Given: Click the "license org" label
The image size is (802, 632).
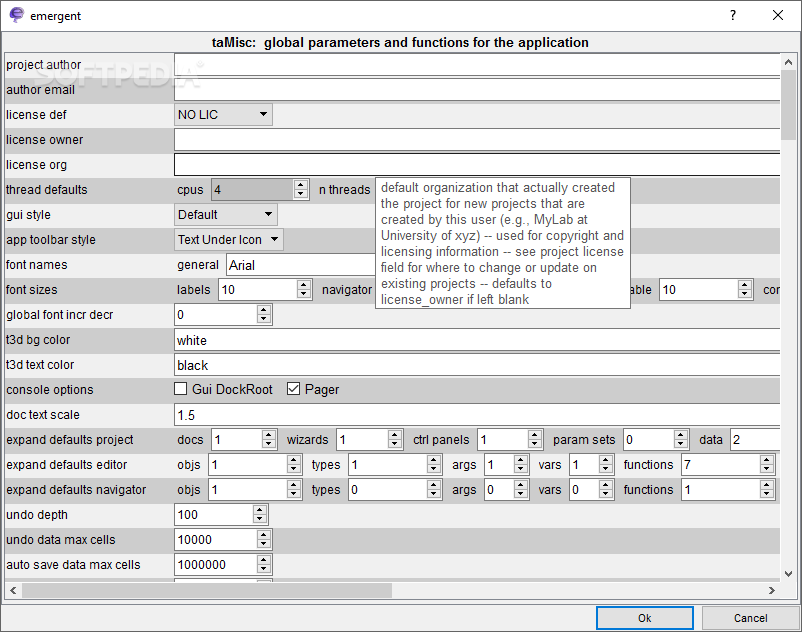Looking at the screenshot, I should click(36, 165).
